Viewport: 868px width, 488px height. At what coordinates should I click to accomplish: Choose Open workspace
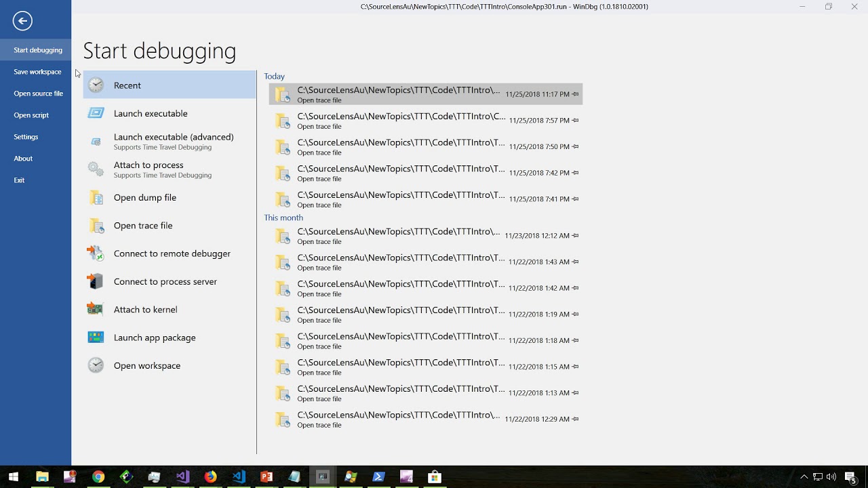click(170, 365)
